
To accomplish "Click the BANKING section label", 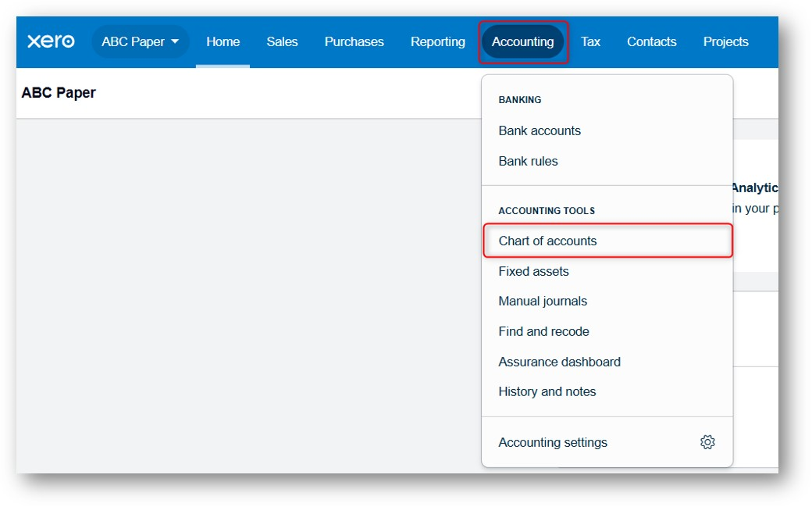I will pyautogui.click(x=519, y=99).
